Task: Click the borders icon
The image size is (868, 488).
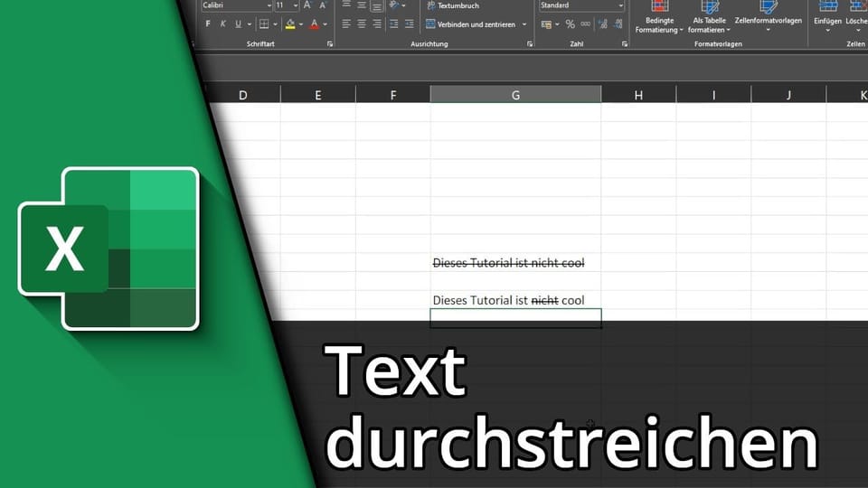Action: (x=264, y=24)
